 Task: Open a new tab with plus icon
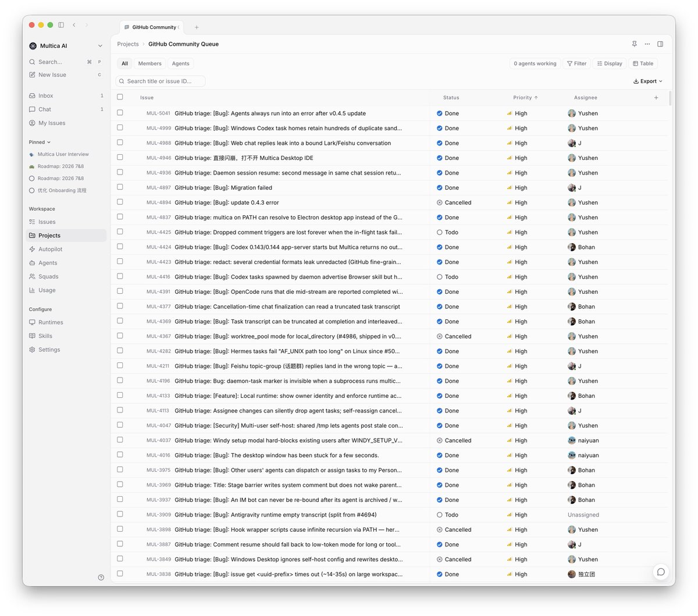coord(197,27)
